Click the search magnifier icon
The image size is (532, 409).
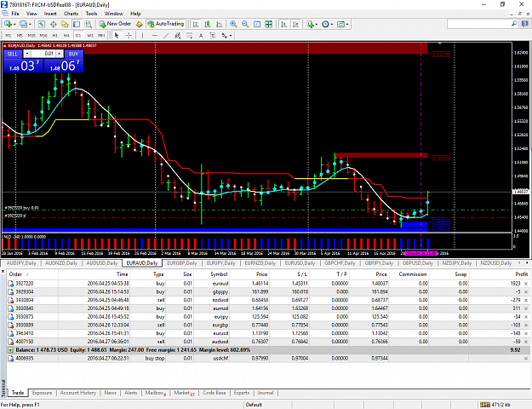(x=514, y=24)
